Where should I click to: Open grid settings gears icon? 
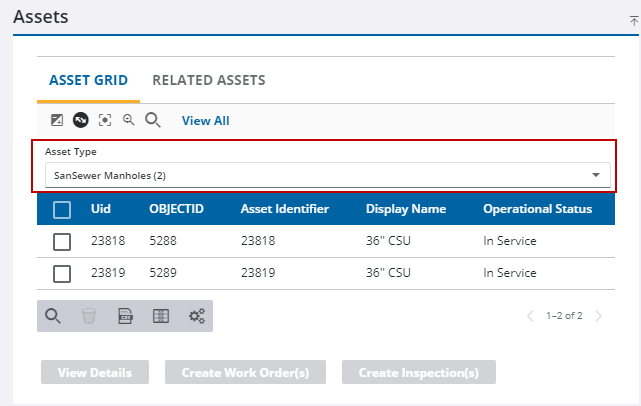click(x=197, y=316)
